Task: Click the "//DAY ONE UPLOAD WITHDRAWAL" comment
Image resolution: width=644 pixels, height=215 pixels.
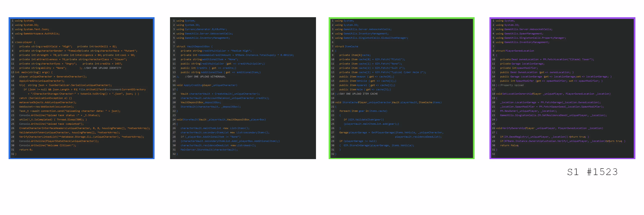Action: [x=205, y=77]
